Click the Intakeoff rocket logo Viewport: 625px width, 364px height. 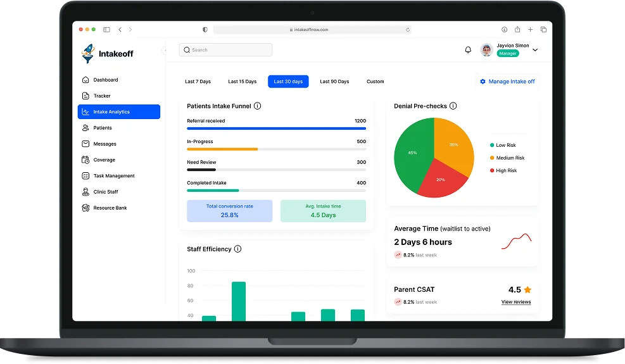[x=87, y=53]
